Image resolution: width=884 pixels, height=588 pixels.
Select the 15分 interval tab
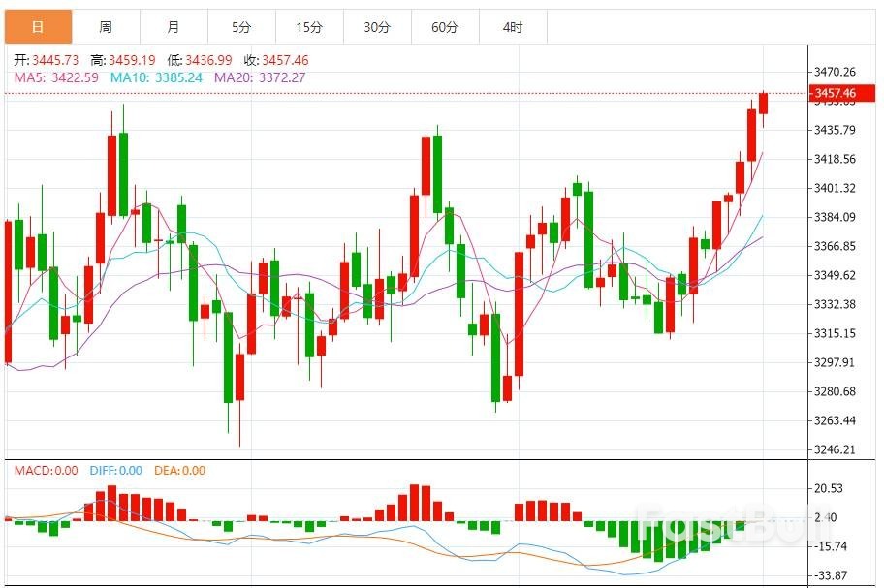coord(309,27)
